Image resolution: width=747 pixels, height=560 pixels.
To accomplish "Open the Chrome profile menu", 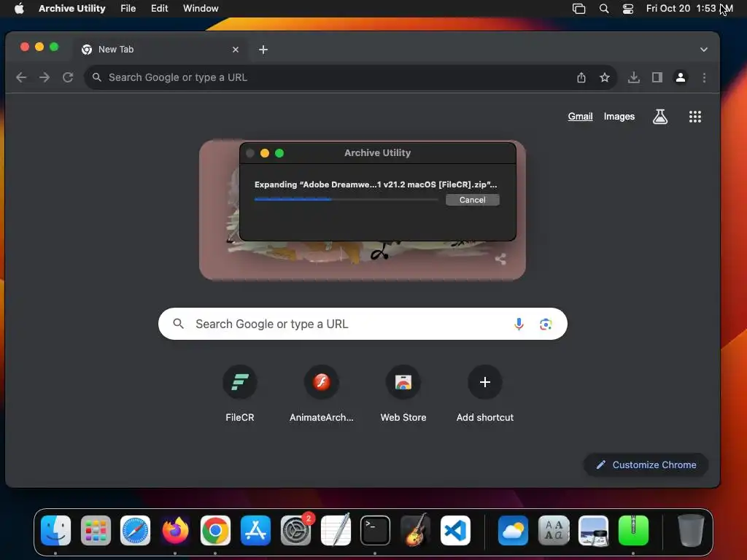I will click(681, 77).
